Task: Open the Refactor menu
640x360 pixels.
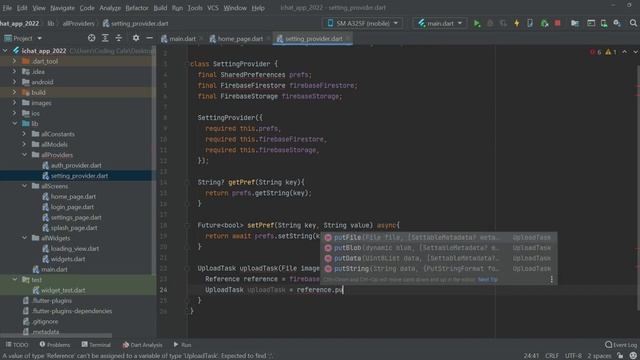Action: [x=137, y=8]
